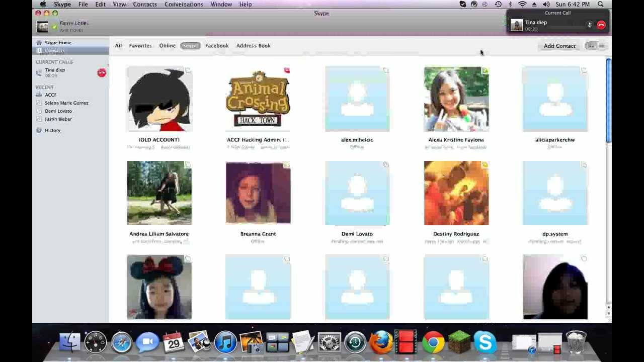Open Destiny Rodriguez contact photo
Viewport: 644px width, 362px height.
(x=456, y=193)
